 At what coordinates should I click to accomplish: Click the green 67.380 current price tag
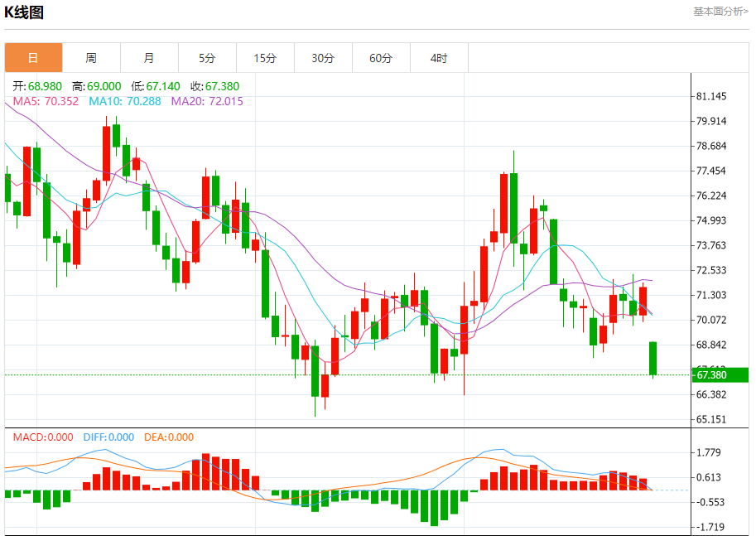click(x=720, y=374)
